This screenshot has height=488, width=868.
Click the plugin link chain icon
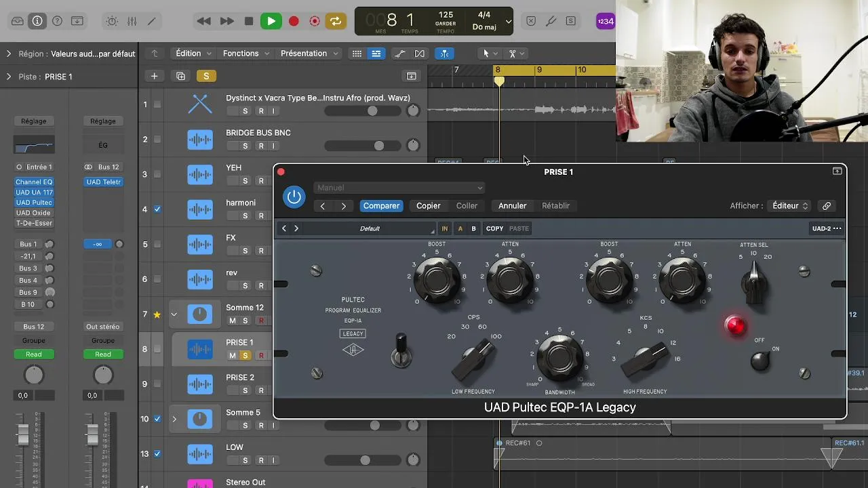click(827, 206)
